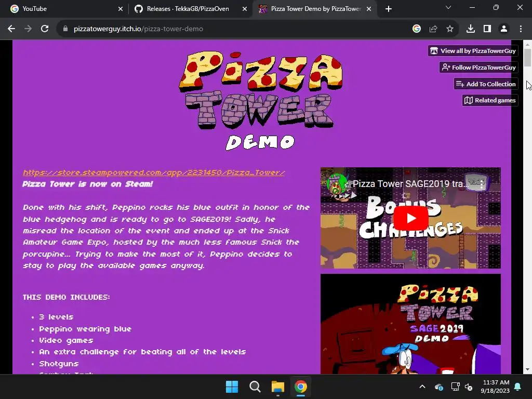Click the Pizza Tower Demo logo banner
The width and height of the screenshot is (532, 399).
[x=261, y=100]
